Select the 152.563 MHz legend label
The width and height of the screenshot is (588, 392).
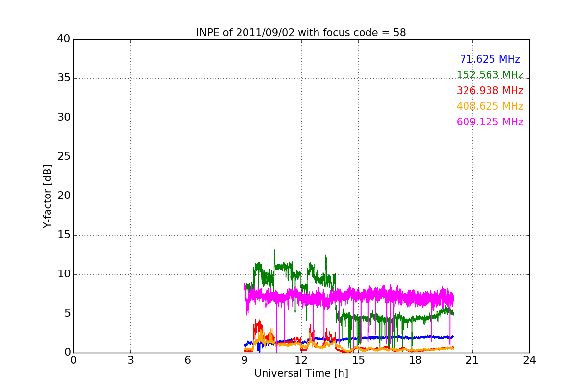(490, 75)
